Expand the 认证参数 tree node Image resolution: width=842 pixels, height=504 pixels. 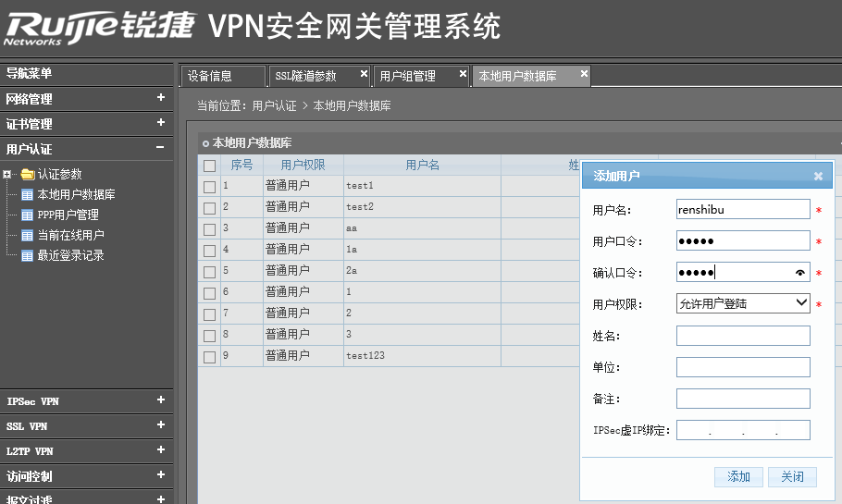click(x=7, y=174)
